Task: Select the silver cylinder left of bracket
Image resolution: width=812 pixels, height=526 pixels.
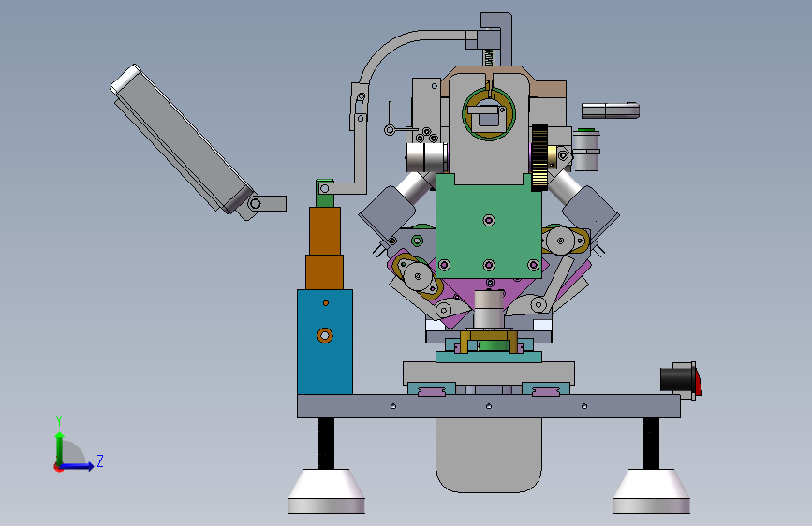Action: tap(426, 157)
